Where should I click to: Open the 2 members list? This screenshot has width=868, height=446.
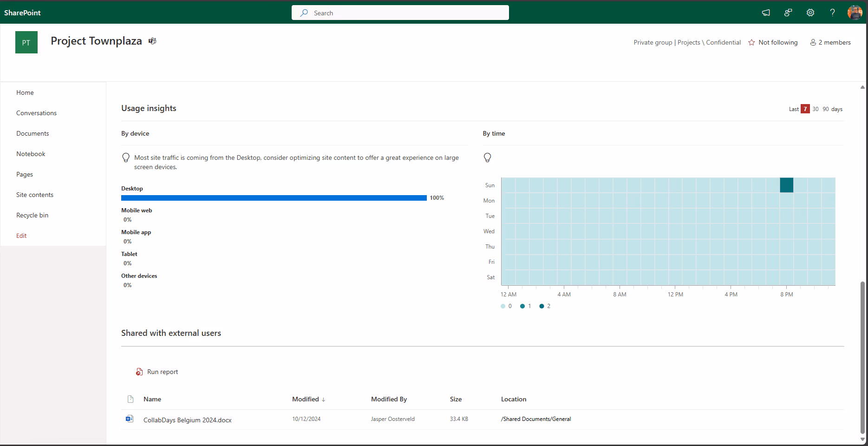[x=830, y=42]
